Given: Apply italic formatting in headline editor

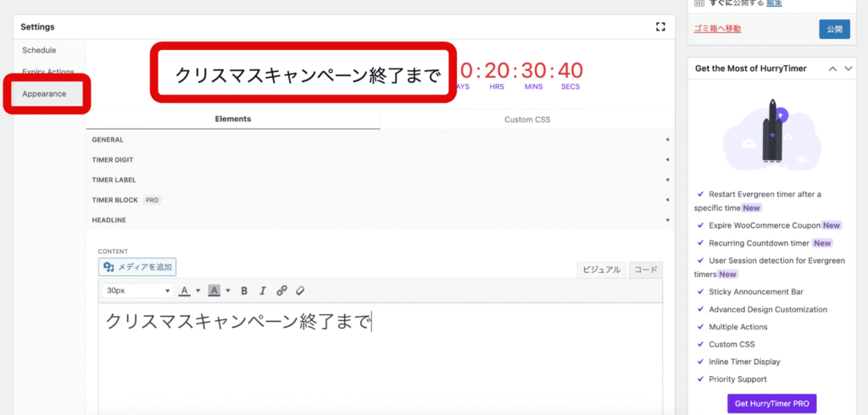Looking at the screenshot, I should (263, 290).
